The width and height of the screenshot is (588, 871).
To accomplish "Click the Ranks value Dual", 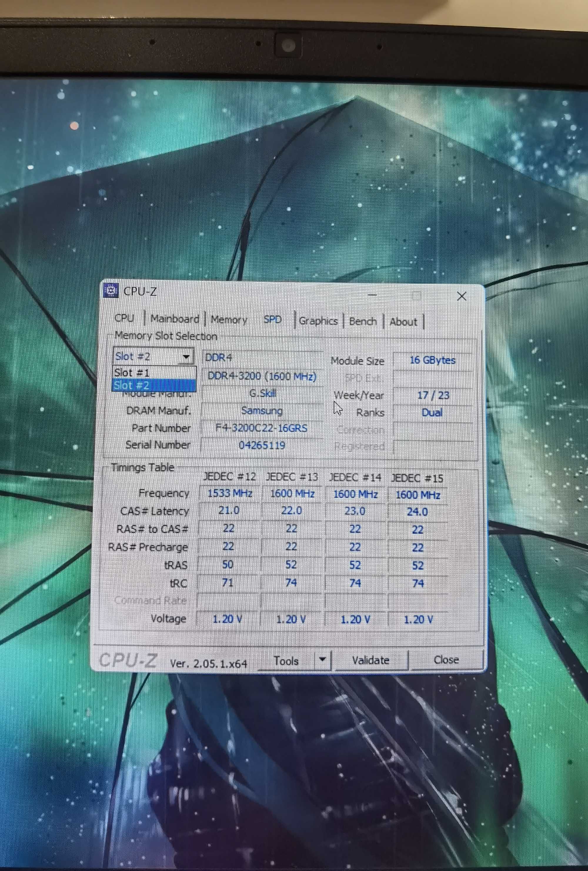I will [x=432, y=412].
